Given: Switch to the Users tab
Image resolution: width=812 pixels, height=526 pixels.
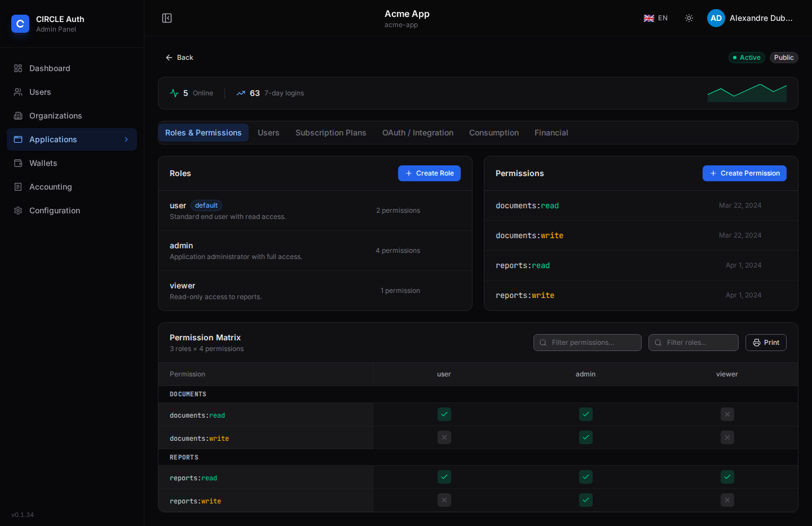Looking at the screenshot, I should (268, 133).
